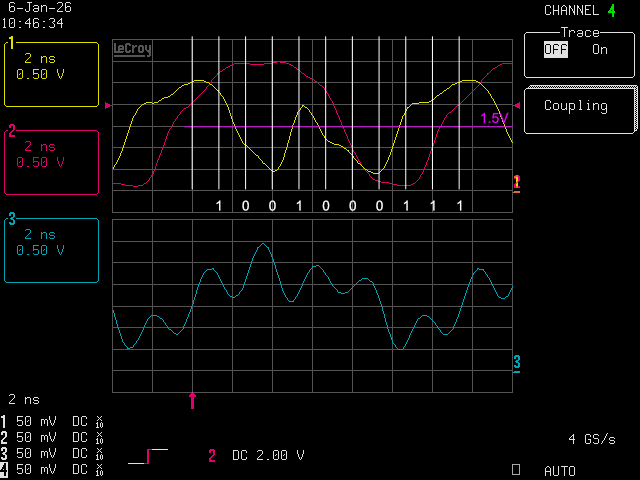This screenshot has height=480, width=640.
Task: Click the channel 1 ground level marker
Action: pos(516,181)
